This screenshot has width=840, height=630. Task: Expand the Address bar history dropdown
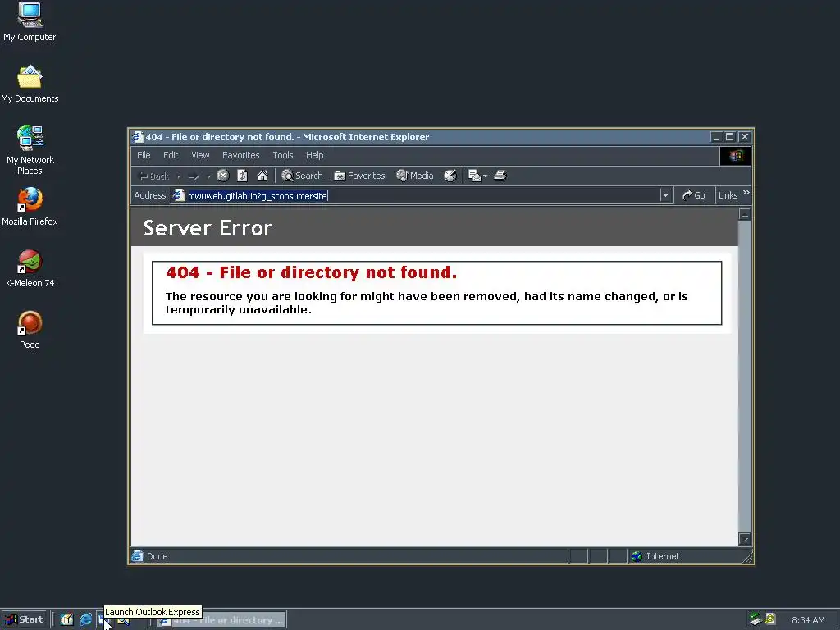[x=665, y=195]
